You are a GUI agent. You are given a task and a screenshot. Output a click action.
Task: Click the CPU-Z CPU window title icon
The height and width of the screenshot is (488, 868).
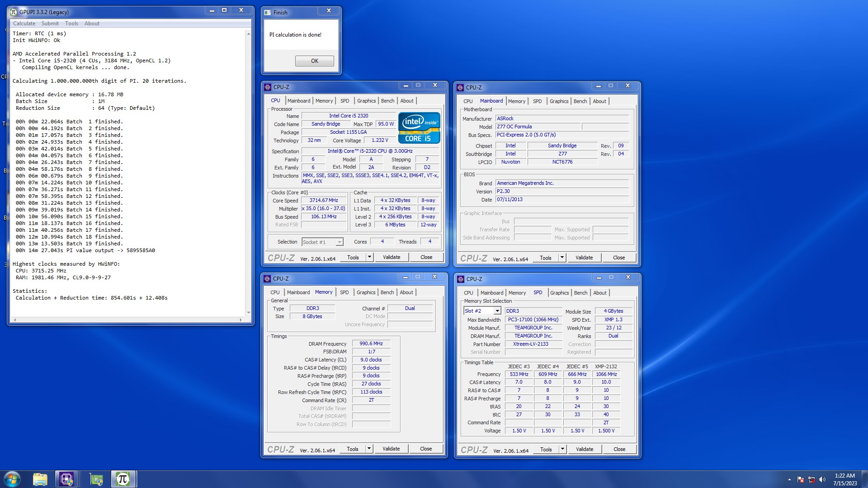pyautogui.click(x=268, y=87)
